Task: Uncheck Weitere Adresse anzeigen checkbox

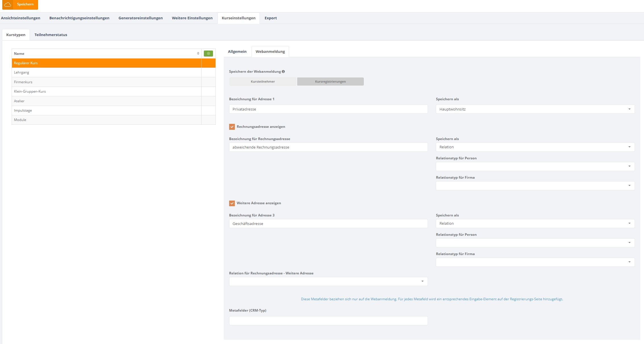Action: coord(232,203)
